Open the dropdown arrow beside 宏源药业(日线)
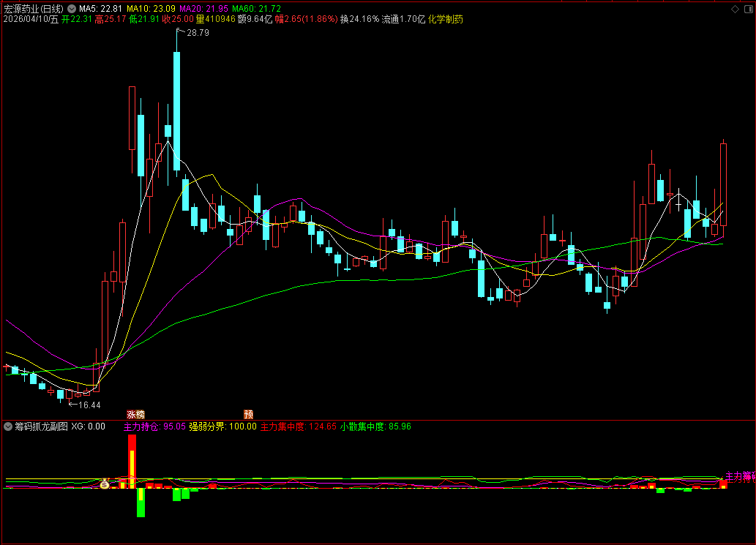 pos(72,9)
